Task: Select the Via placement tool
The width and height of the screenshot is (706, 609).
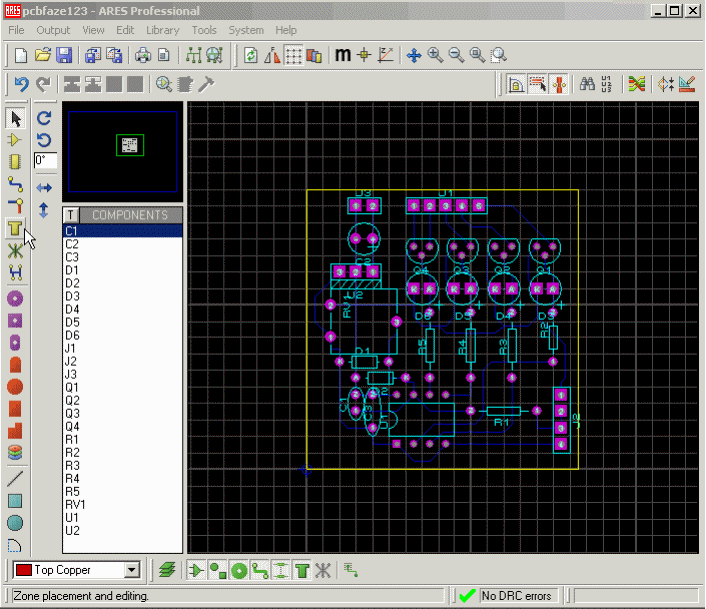Action: click(15, 206)
